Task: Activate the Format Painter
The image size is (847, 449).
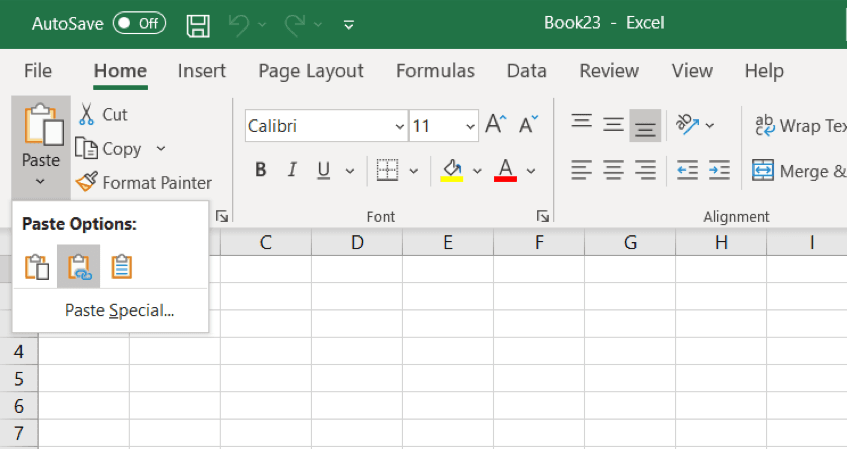Action: (144, 183)
